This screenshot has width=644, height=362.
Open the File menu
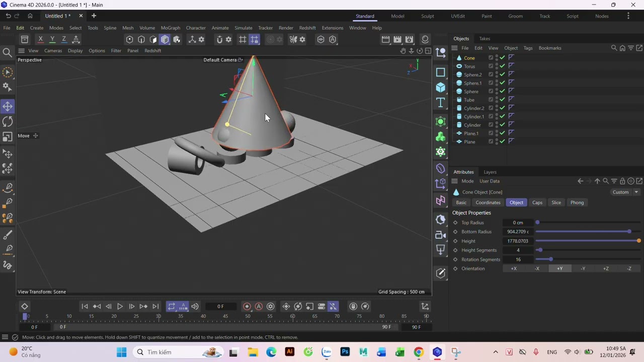pyautogui.click(x=7, y=28)
